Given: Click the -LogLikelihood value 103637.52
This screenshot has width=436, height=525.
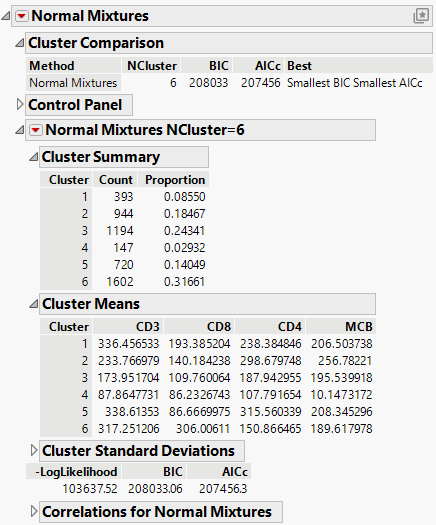Looking at the screenshot, I should coord(90,489).
